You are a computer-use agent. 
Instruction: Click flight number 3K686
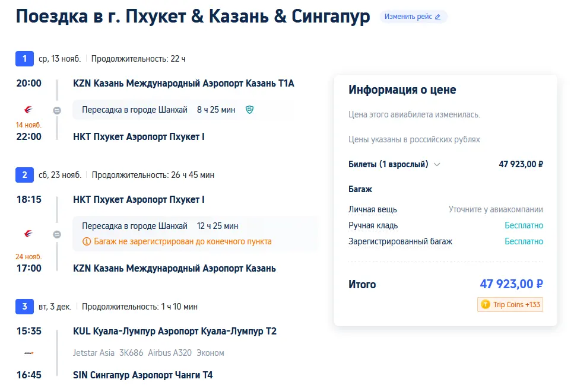tap(131, 353)
